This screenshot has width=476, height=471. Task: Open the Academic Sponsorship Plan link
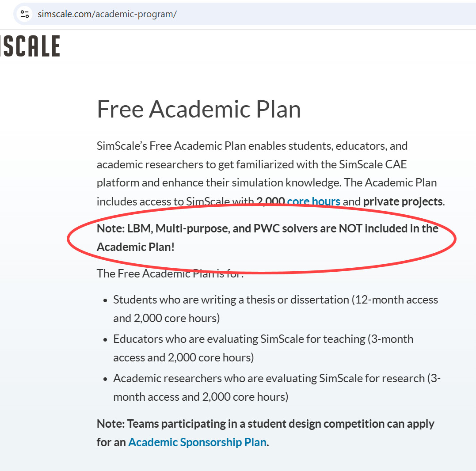197,442
